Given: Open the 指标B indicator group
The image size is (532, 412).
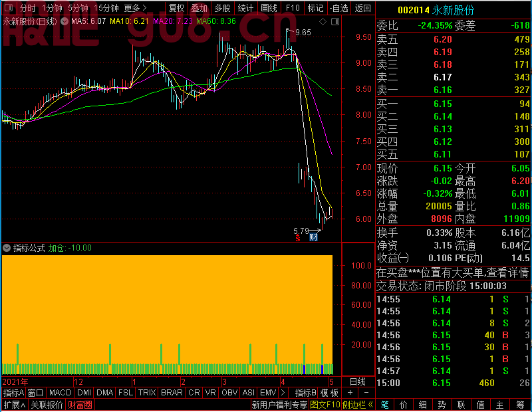Looking at the screenshot, I should (x=305, y=393).
